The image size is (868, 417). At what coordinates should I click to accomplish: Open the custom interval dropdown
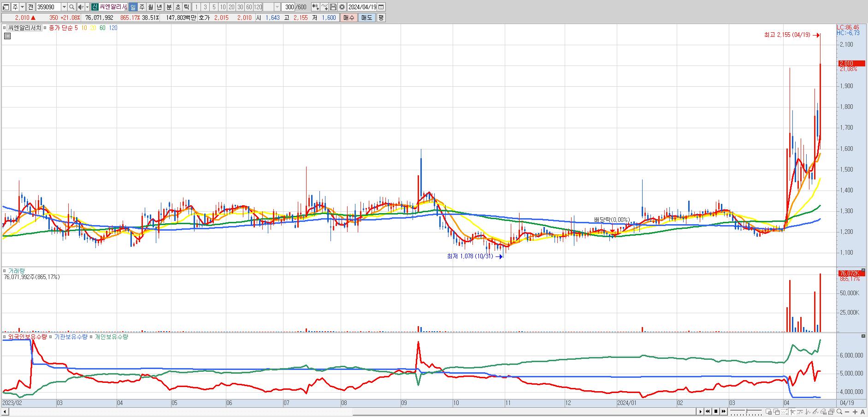[277, 7]
